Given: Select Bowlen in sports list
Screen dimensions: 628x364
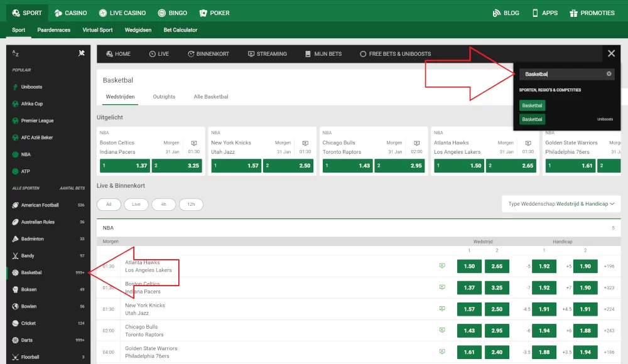Looking at the screenshot, I should coord(48,306).
